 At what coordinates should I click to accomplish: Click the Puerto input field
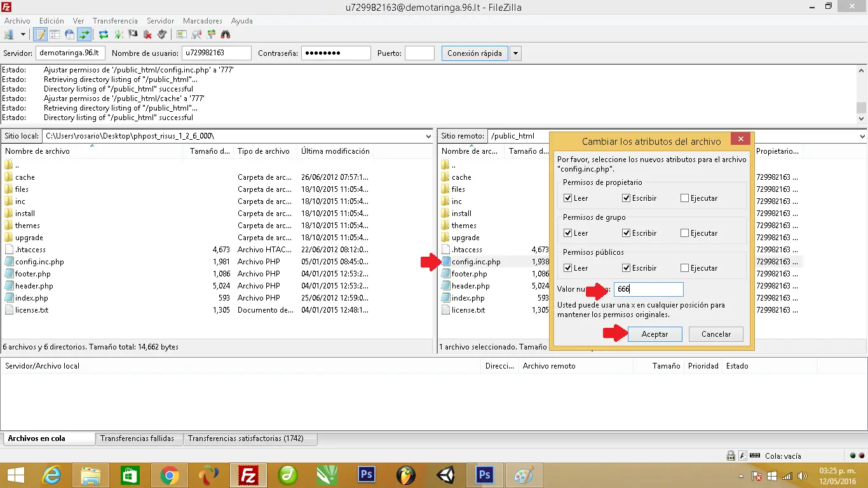419,53
